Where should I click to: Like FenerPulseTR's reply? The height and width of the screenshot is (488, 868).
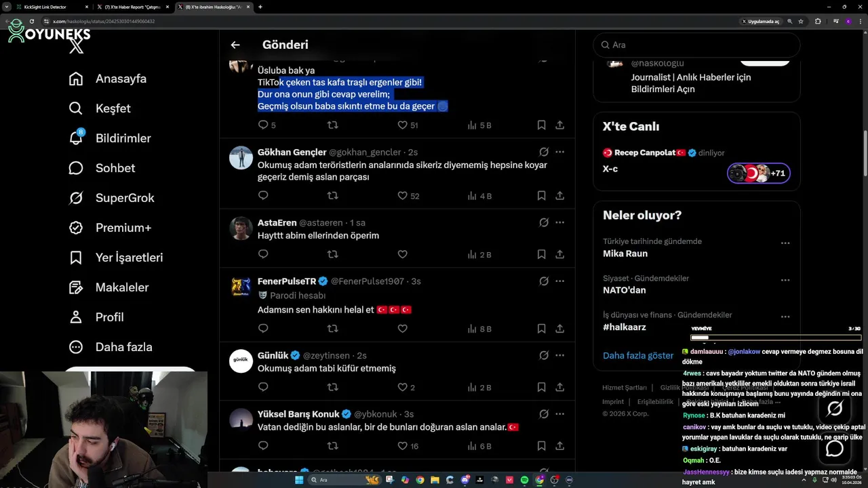pyautogui.click(x=402, y=329)
